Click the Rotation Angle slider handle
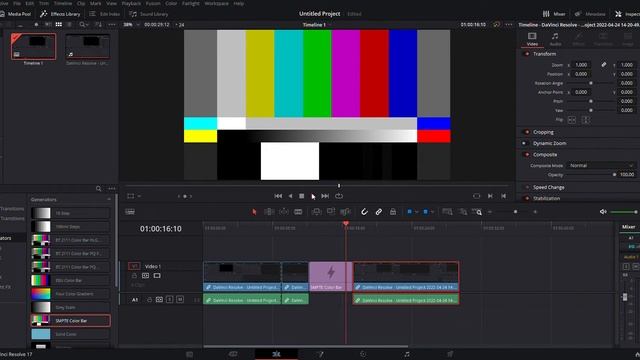Screen dimensions: 640x360 click(x=591, y=83)
